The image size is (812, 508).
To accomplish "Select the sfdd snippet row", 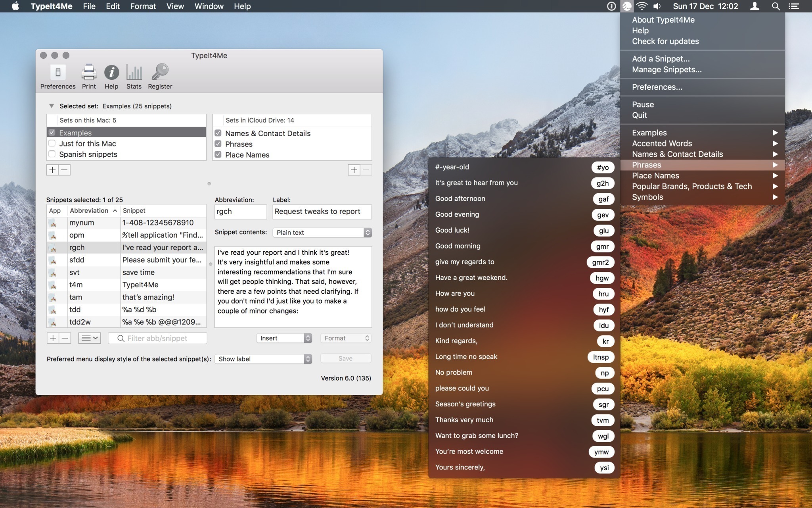I will [x=126, y=260].
